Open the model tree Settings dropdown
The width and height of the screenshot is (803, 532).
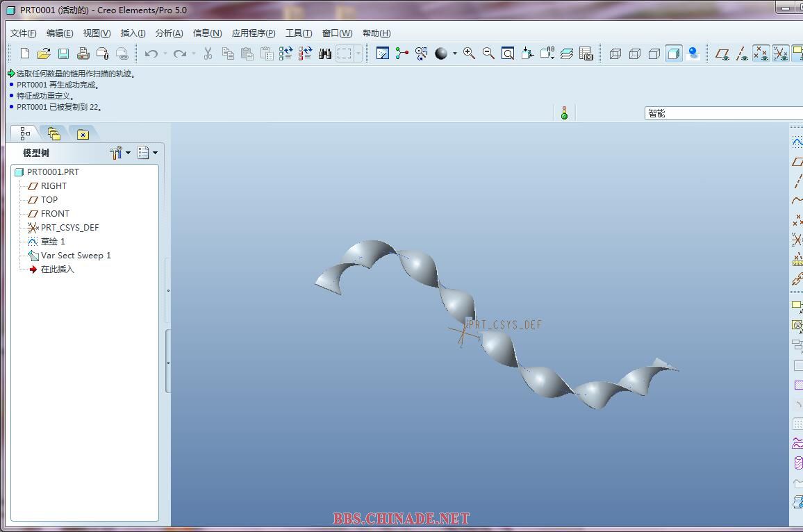(120, 153)
